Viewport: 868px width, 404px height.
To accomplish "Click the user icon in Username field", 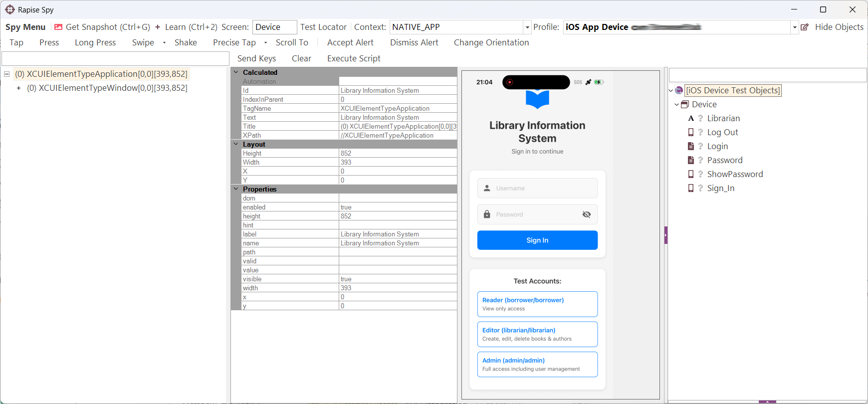I will (487, 188).
